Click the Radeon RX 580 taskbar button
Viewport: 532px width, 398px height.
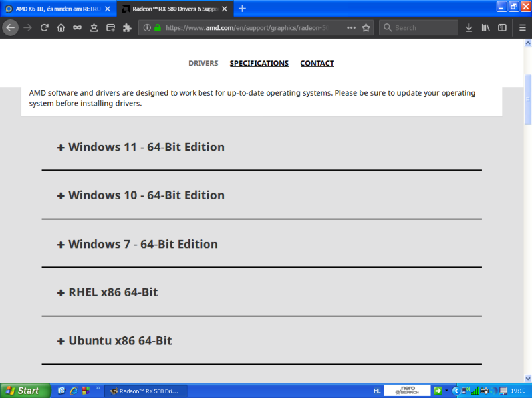pos(146,391)
